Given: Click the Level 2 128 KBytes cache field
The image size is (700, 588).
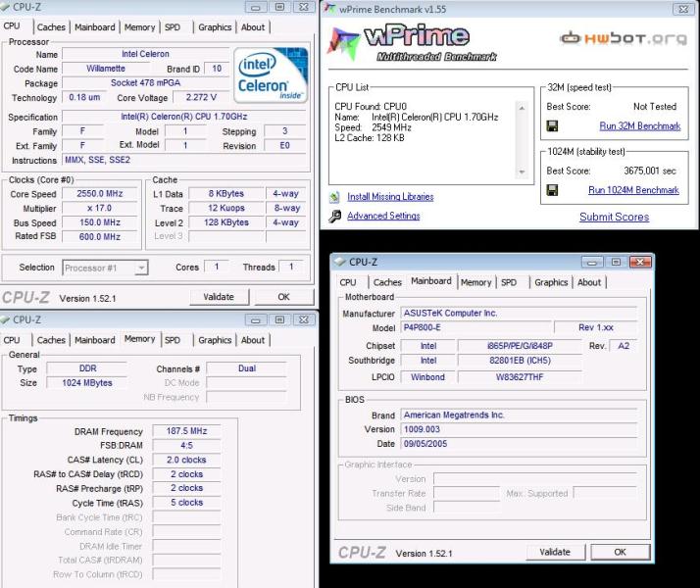Looking at the screenshot, I should [x=226, y=222].
